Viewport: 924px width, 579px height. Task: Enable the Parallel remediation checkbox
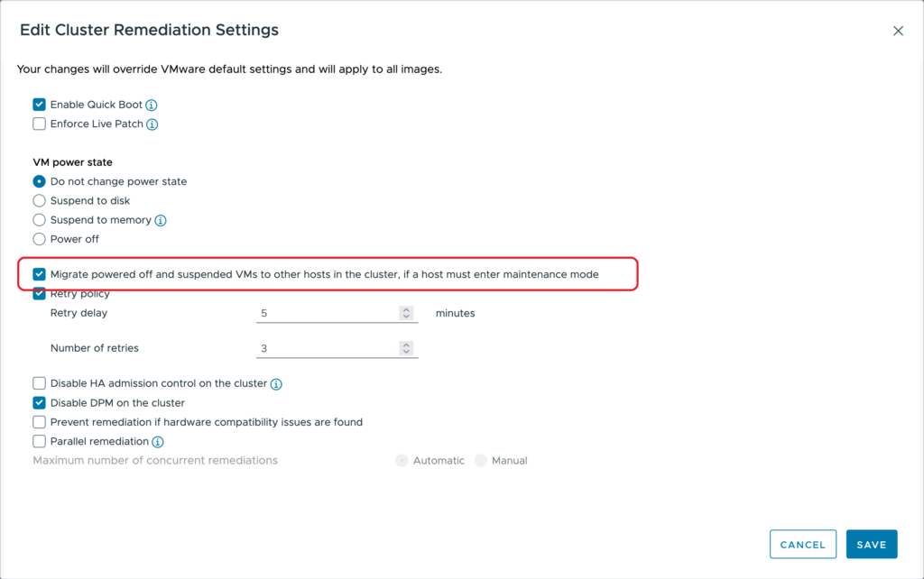[40, 442]
